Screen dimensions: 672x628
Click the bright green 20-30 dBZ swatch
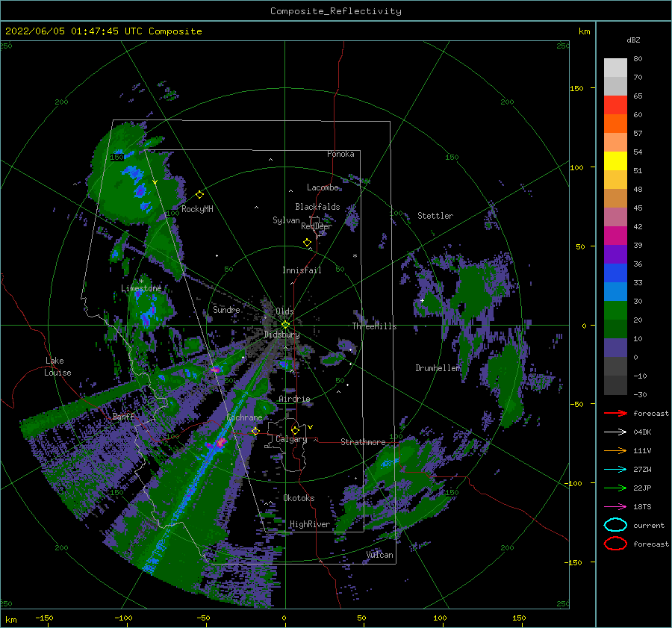(615, 311)
